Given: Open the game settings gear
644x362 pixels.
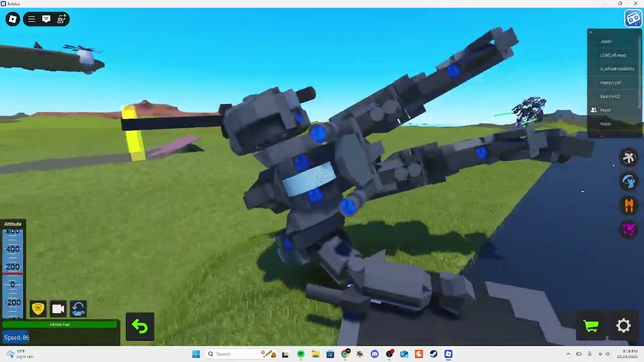Looking at the screenshot, I should click(623, 326).
